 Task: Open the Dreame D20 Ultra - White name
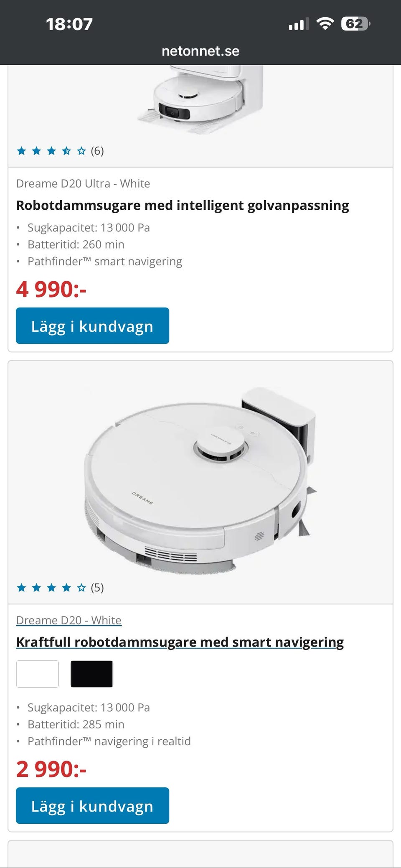tap(83, 183)
